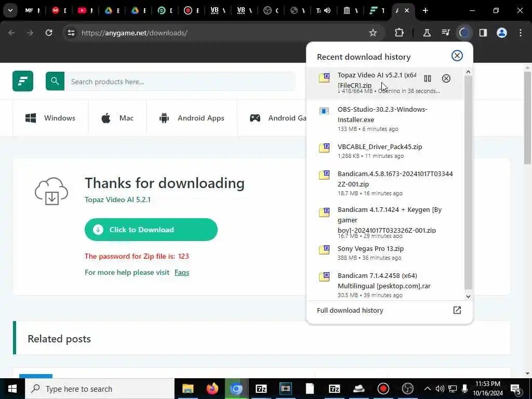The image size is (532, 399).
Task: Click the VBCABLE zip file icon
Action: (x=324, y=148)
